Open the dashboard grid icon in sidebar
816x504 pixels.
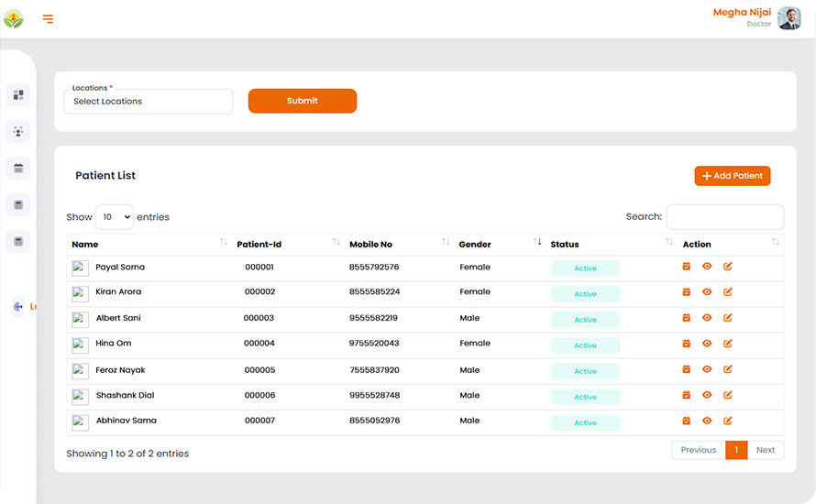(x=18, y=95)
